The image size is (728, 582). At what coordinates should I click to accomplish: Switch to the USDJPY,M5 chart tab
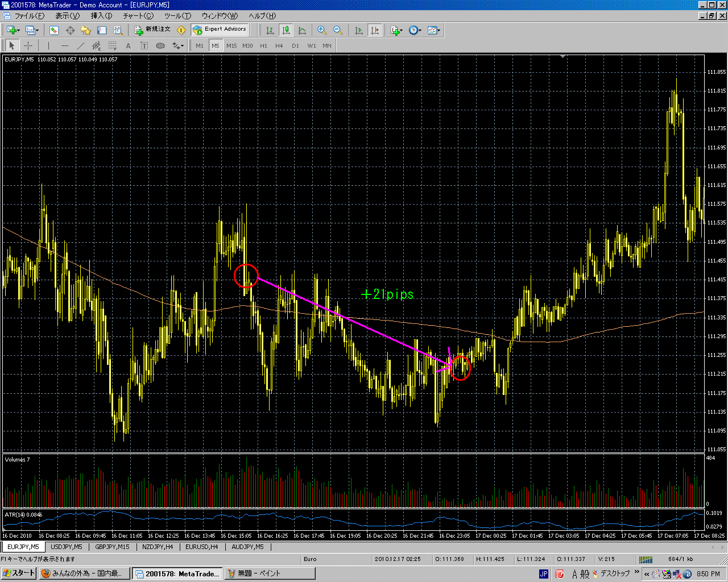coord(67,547)
